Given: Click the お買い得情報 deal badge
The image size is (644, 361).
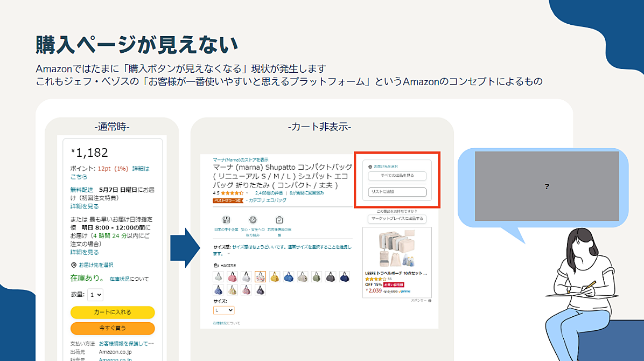Looking at the screenshot, I should point(394,284).
